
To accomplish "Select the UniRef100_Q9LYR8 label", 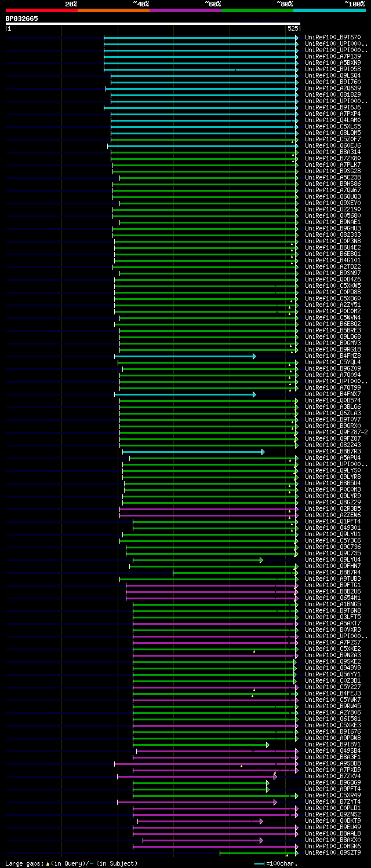I will [x=333, y=477].
